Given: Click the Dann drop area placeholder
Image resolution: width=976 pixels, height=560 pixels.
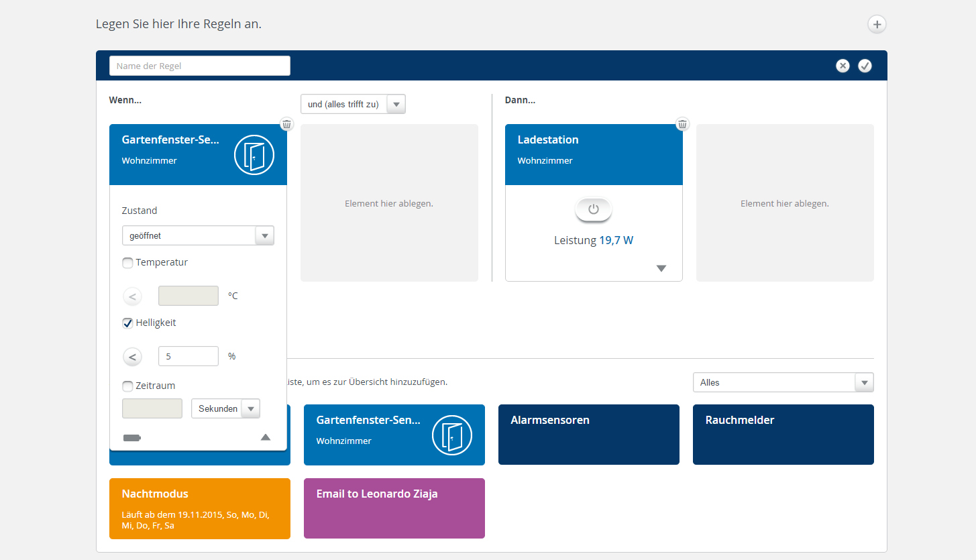Looking at the screenshot, I should [785, 203].
